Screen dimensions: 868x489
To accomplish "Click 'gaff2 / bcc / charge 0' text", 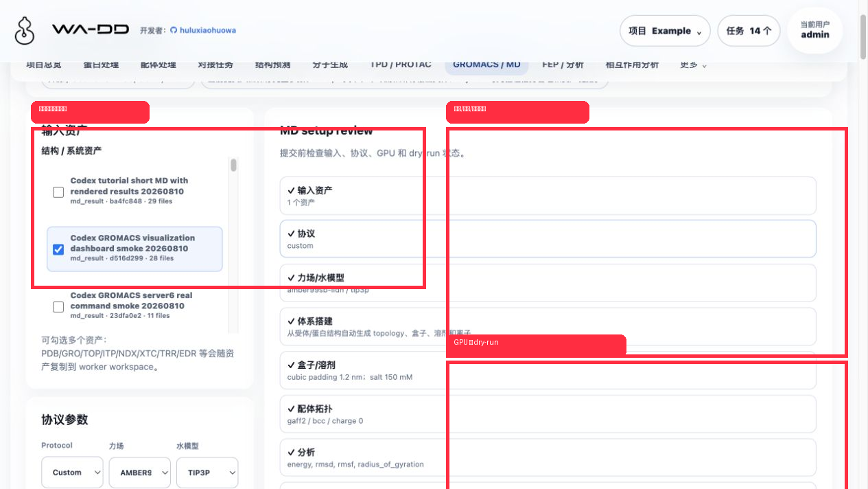I will click(325, 421).
